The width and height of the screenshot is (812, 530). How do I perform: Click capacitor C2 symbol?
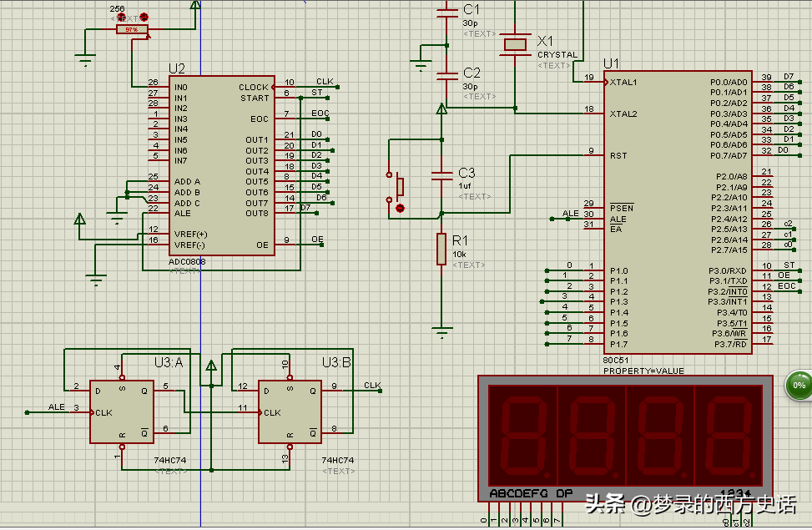447,75
